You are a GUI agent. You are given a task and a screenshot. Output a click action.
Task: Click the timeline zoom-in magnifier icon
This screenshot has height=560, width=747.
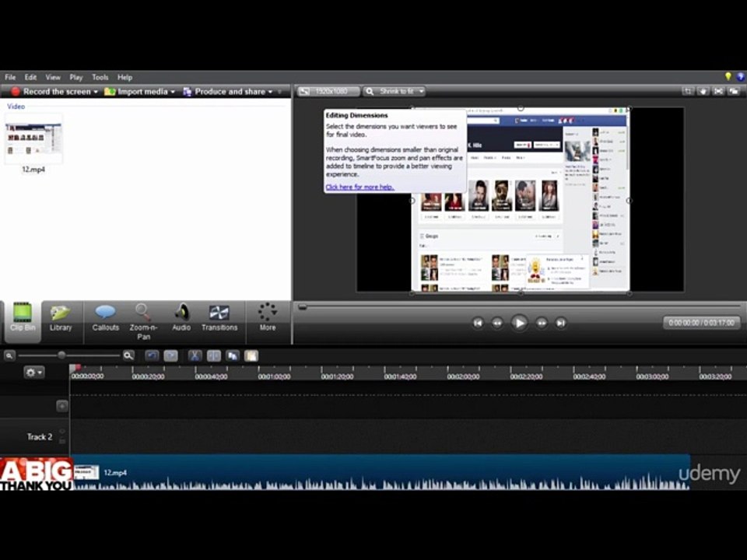128,355
